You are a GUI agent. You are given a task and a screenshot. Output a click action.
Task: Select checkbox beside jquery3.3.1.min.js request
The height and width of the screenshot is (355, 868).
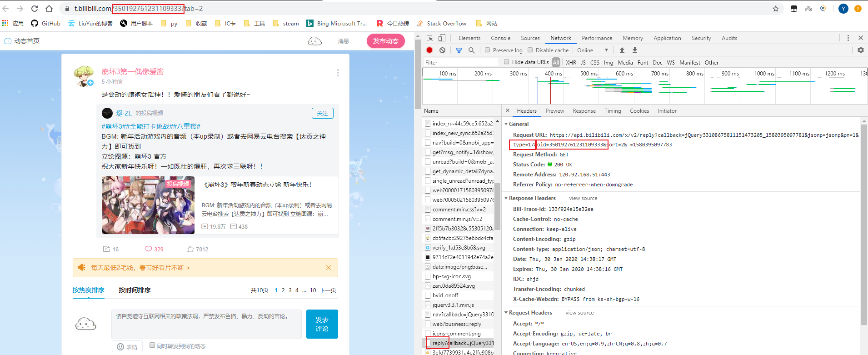[428, 305]
